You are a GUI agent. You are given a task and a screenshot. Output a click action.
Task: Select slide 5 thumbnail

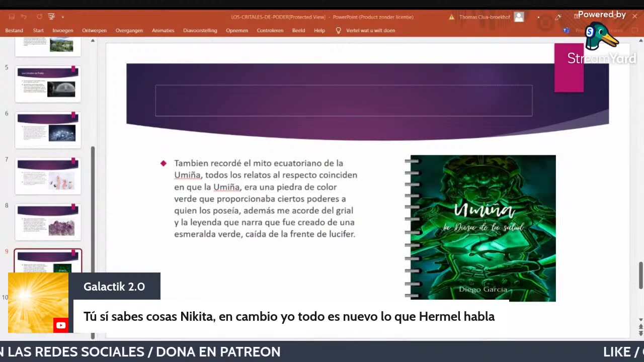click(48, 83)
